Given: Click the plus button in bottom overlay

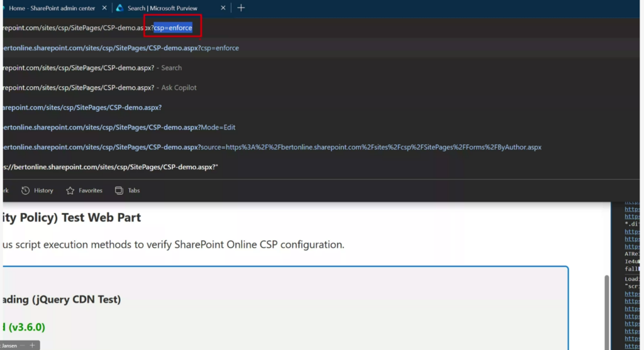Looking at the screenshot, I should 31,346.
